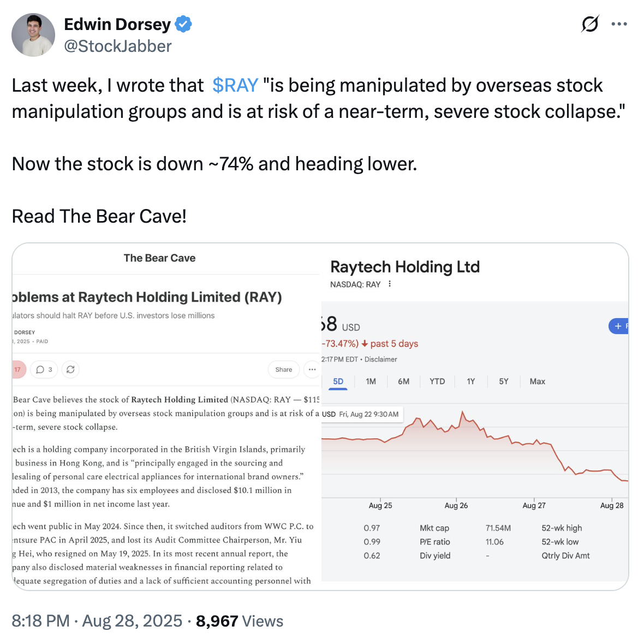Click Edwin Dorsey's profile avatar
Screen dimensions: 644x644
point(33,35)
